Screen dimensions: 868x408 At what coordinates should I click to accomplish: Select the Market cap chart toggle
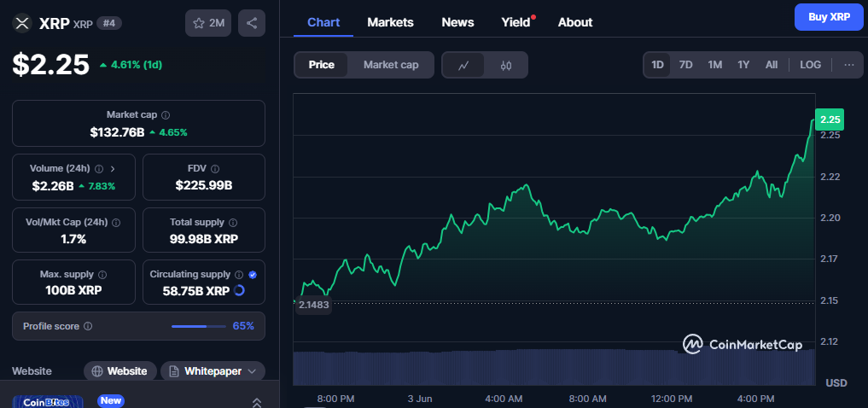coord(391,65)
